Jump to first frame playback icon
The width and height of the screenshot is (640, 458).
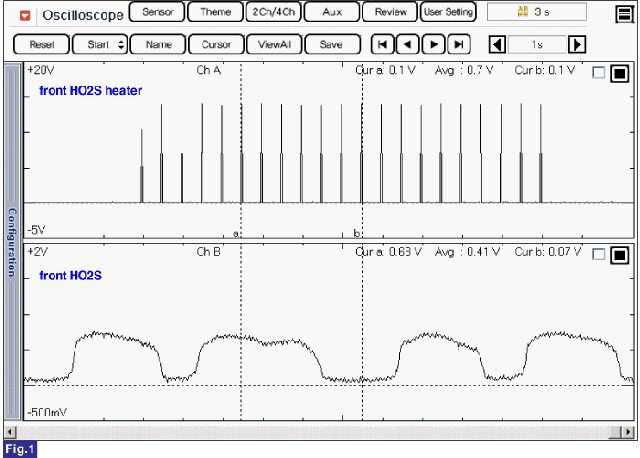pyautogui.click(x=382, y=44)
